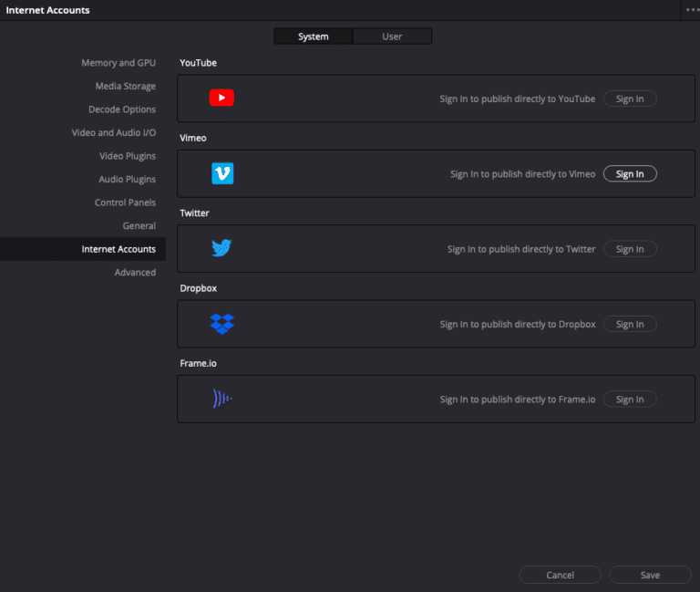The image size is (700, 592).
Task: Click 'Sign In to publish directly to Frame.io' text
Action: [518, 399]
